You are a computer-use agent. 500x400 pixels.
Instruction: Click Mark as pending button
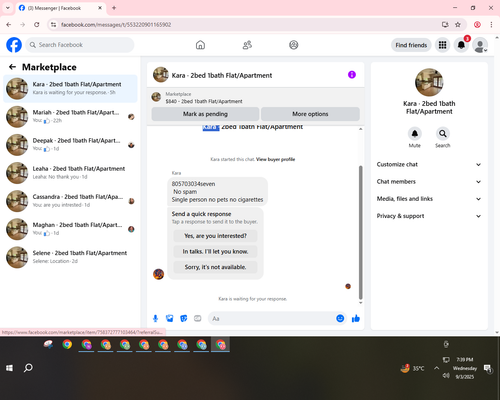point(205,114)
